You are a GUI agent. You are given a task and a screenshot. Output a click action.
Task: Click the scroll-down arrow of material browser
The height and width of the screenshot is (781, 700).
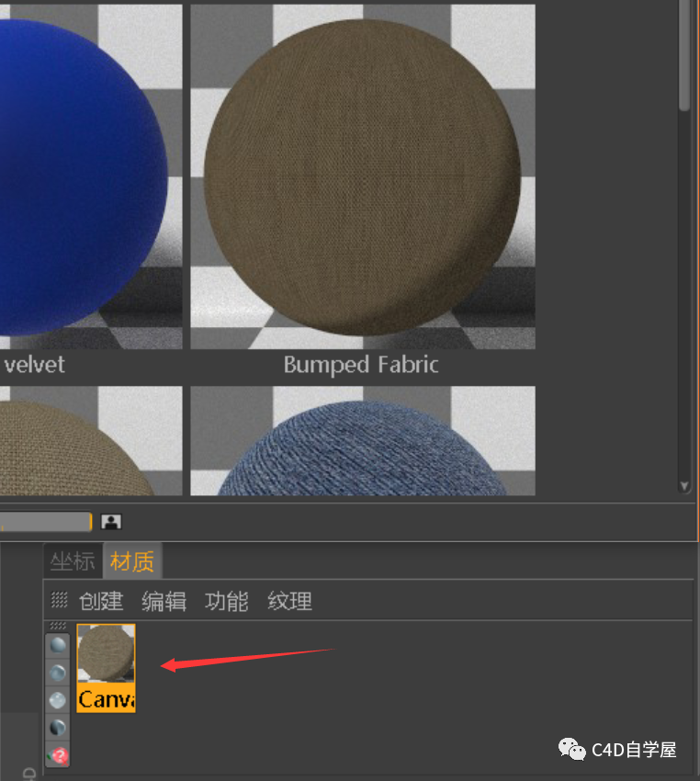[684, 486]
